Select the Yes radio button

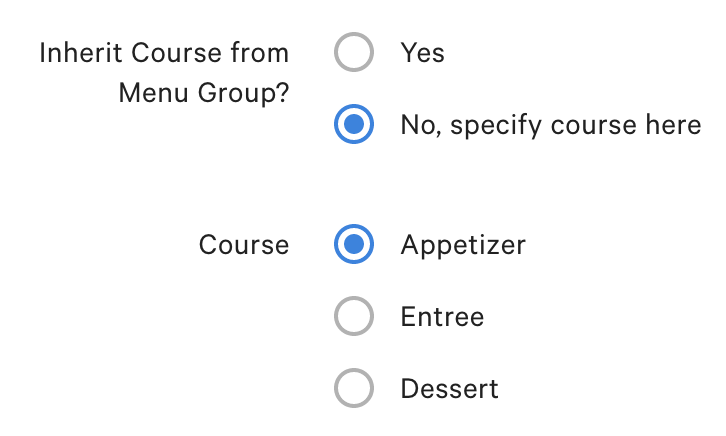pos(354,52)
